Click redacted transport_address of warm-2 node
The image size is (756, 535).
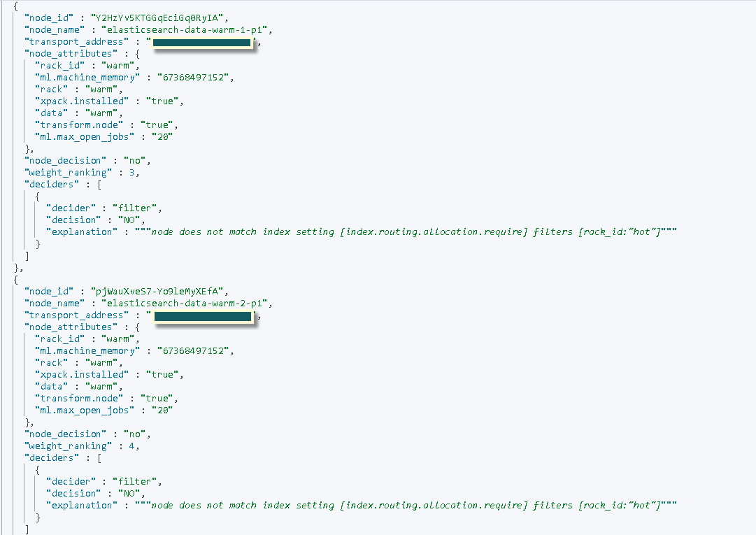[x=202, y=316]
